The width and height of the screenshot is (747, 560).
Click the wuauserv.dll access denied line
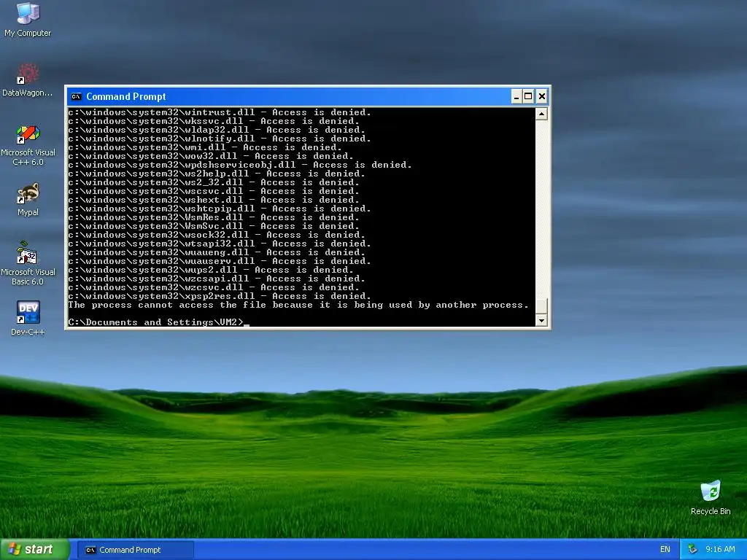coord(219,262)
